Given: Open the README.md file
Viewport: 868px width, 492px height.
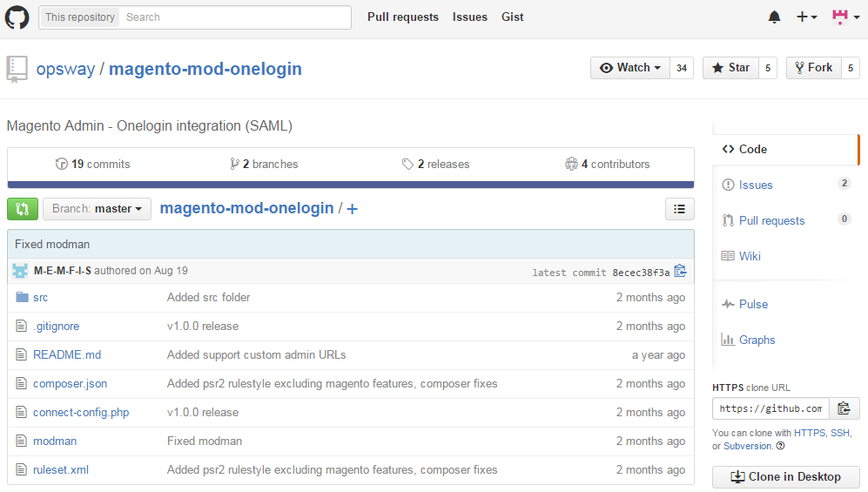Looking at the screenshot, I should pos(67,354).
